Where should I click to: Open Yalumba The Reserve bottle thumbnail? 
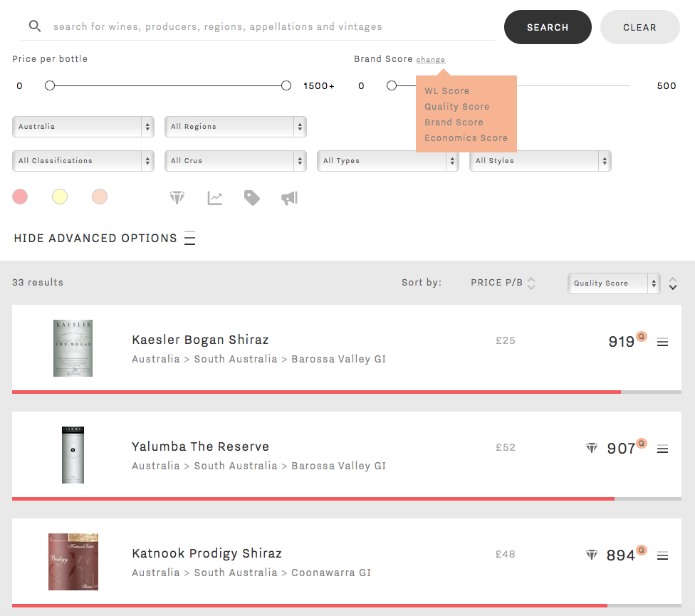pyautogui.click(x=73, y=455)
